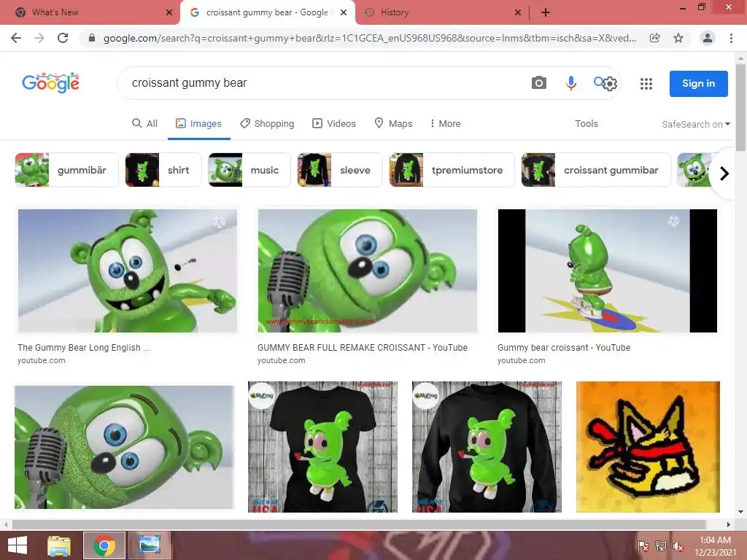747x560 pixels.
Task: Click the Sign in button
Action: (x=698, y=83)
